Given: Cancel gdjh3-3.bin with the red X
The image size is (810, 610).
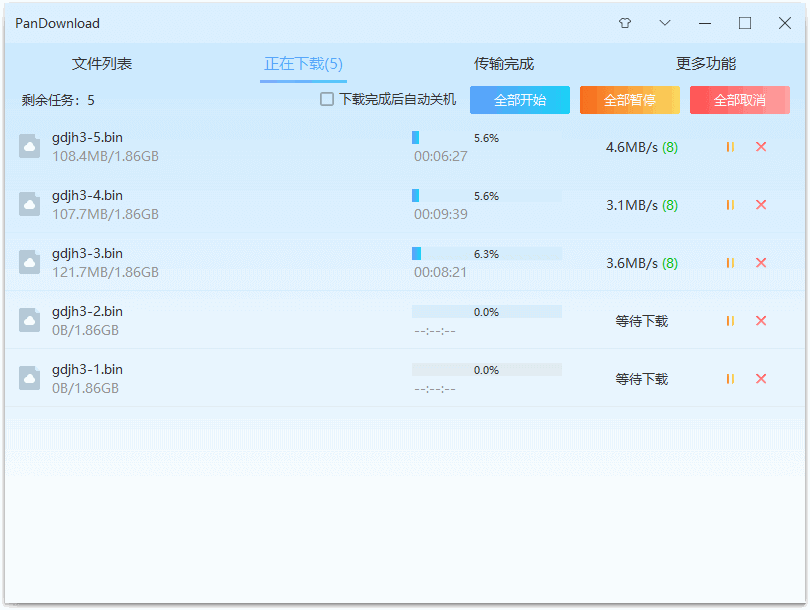Looking at the screenshot, I should pyautogui.click(x=761, y=263).
